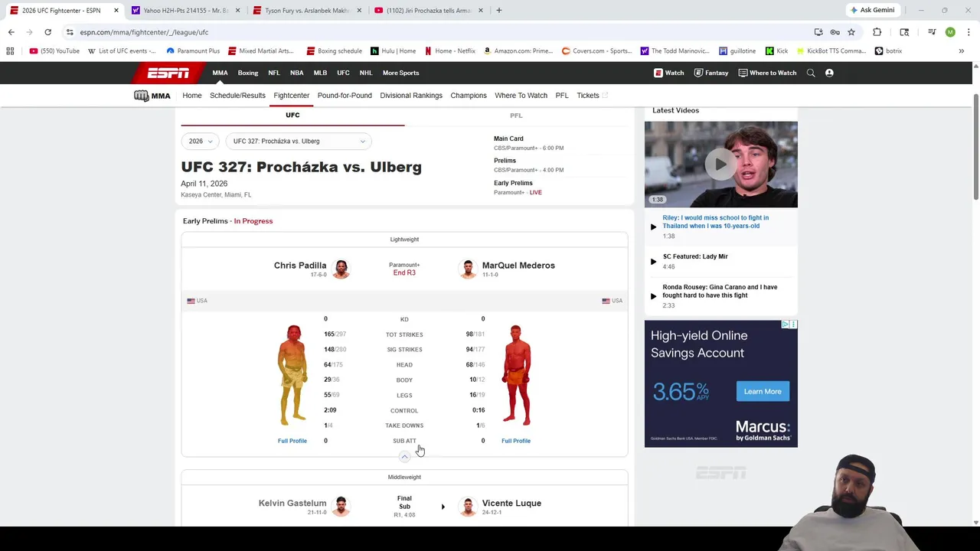980x551 pixels.
Task: Open the MMA section logo
Action: tap(152, 96)
